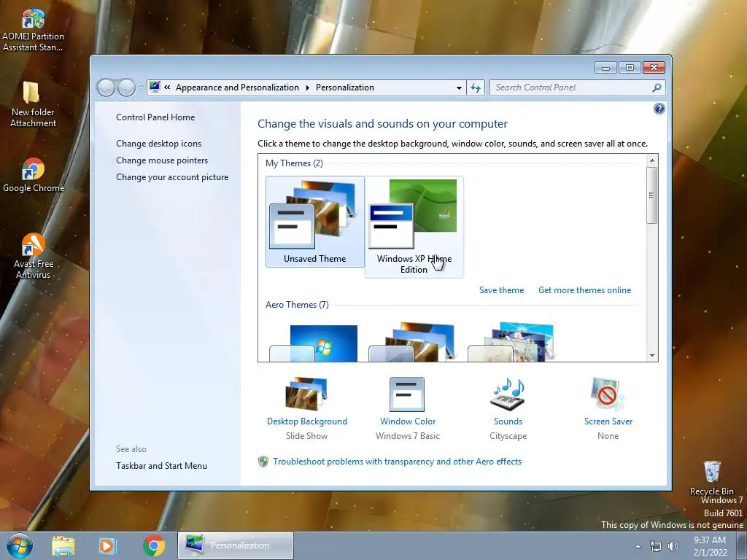Screen dimensions: 747x560
Task: Go back with the Back arrow button
Action: coord(106,87)
